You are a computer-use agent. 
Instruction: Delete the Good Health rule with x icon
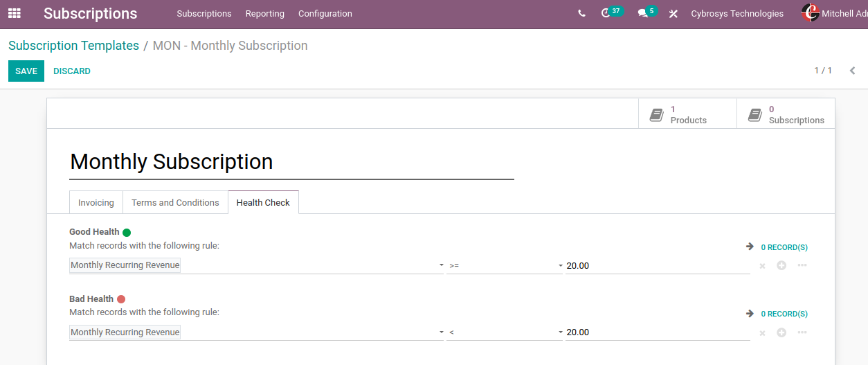pos(762,266)
